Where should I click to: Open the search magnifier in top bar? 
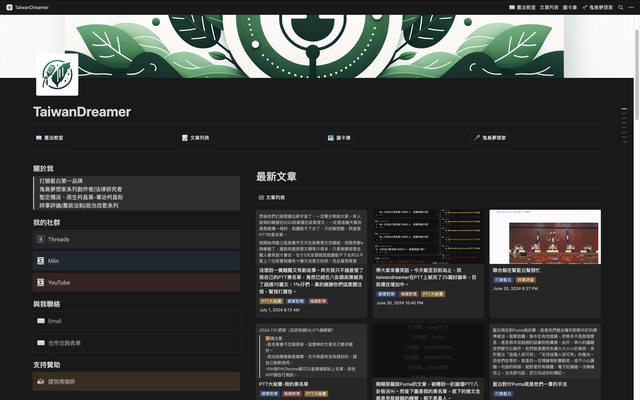(618, 6)
